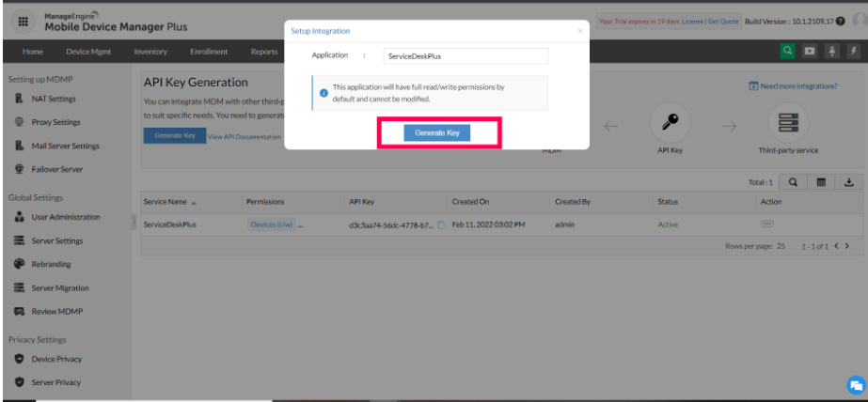
Task: Click the Third-party service server icon
Action: click(x=788, y=123)
